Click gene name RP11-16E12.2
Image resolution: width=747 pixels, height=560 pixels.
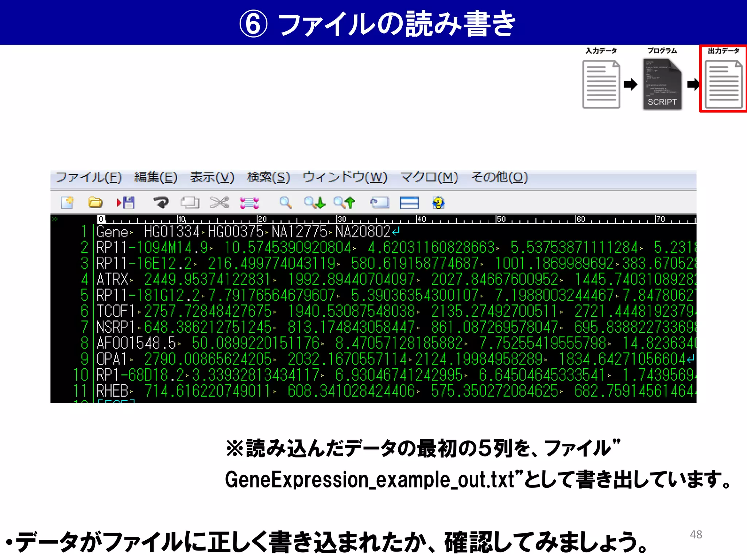[x=144, y=264]
